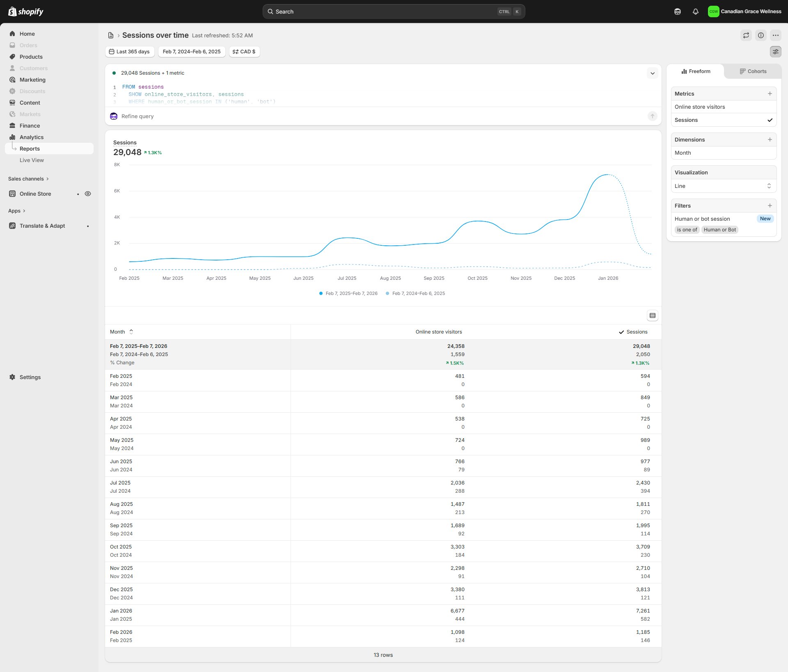Toggle the configuration panel sliders icon
This screenshot has height=672, width=788.
[775, 52]
